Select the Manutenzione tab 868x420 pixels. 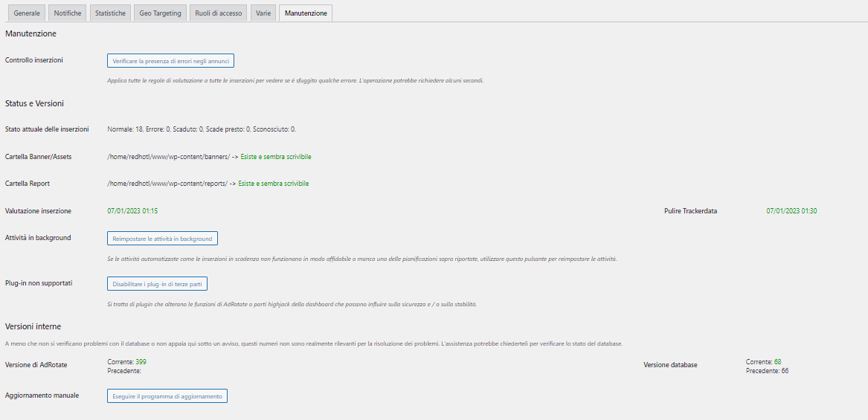tap(305, 13)
